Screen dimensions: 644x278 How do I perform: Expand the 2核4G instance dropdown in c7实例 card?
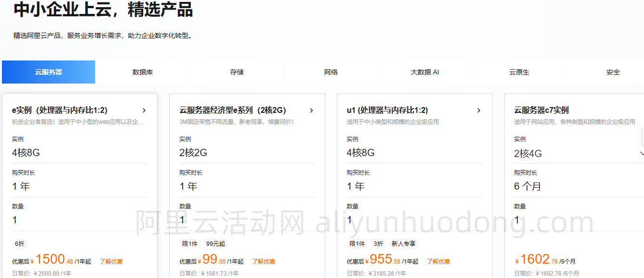642,154
